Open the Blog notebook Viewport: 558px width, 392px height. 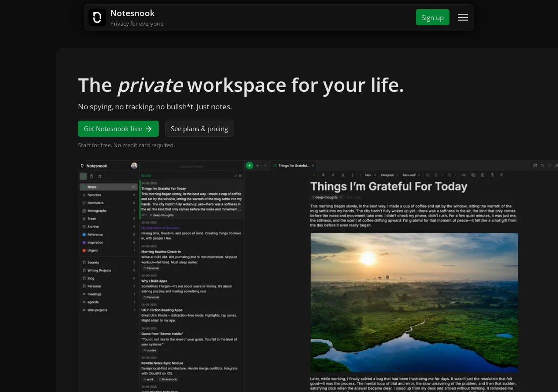109,278
